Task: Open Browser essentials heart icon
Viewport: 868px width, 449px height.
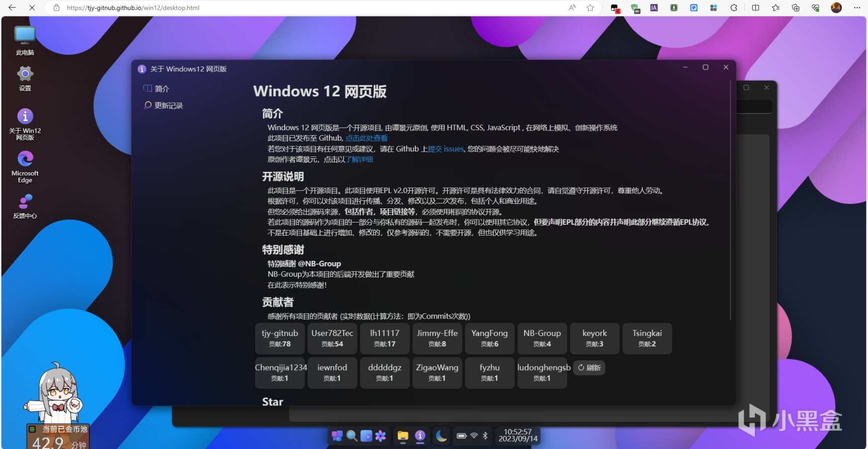Action: pos(815,8)
